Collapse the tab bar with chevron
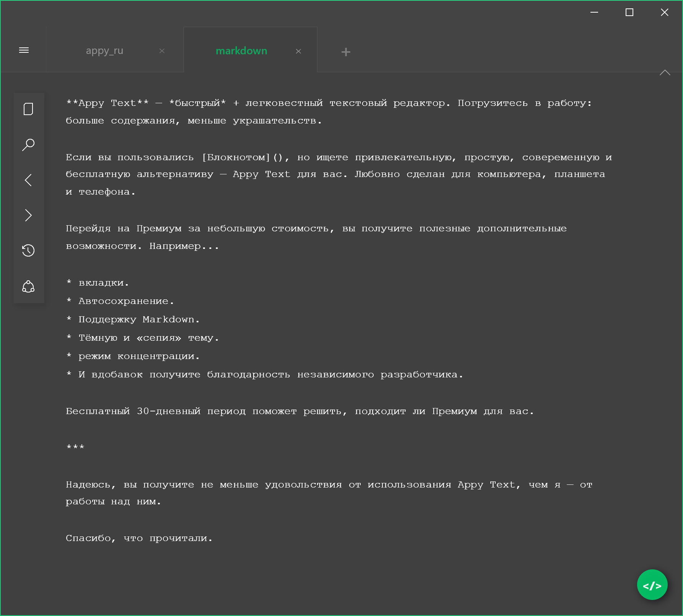This screenshot has width=683, height=616. pyautogui.click(x=665, y=72)
